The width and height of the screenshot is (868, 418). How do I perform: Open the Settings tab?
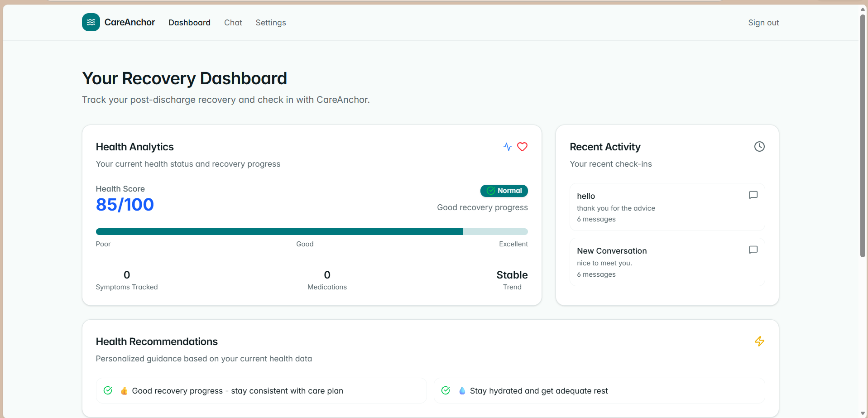[x=271, y=23]
